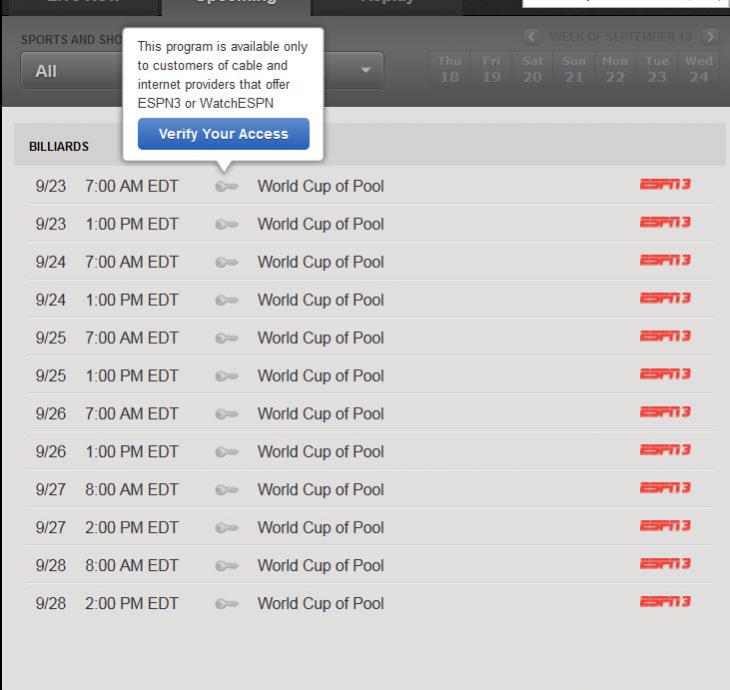Select Thu 18 in the date bar
730x690 pixels.
pos(449,70)
